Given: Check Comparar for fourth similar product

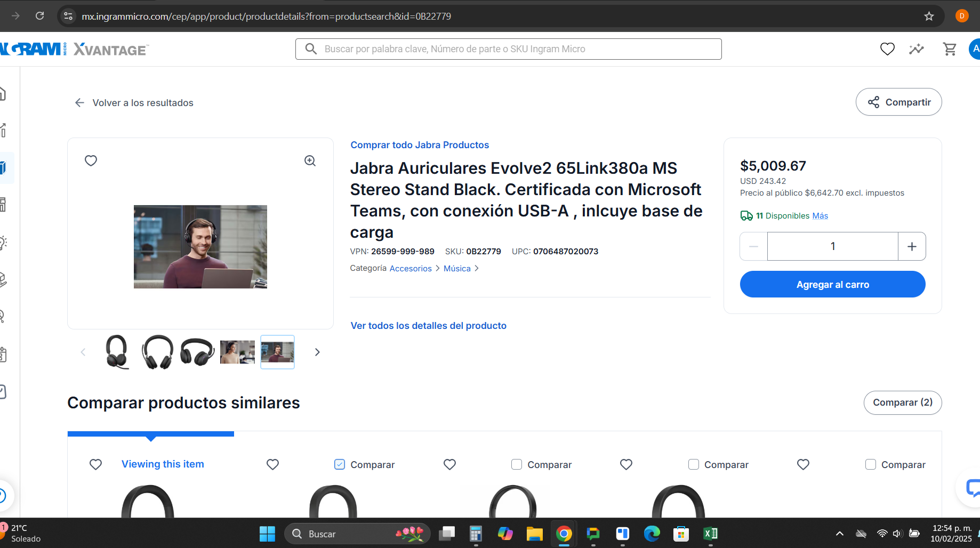Looking at the screenshot, I should 694,464.
